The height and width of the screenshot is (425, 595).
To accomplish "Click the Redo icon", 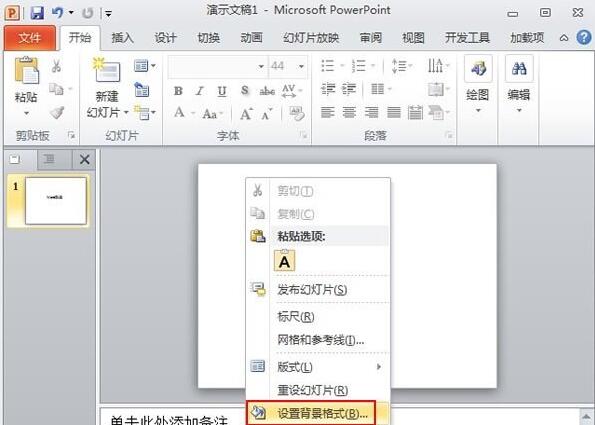I will tap(88, 13).
